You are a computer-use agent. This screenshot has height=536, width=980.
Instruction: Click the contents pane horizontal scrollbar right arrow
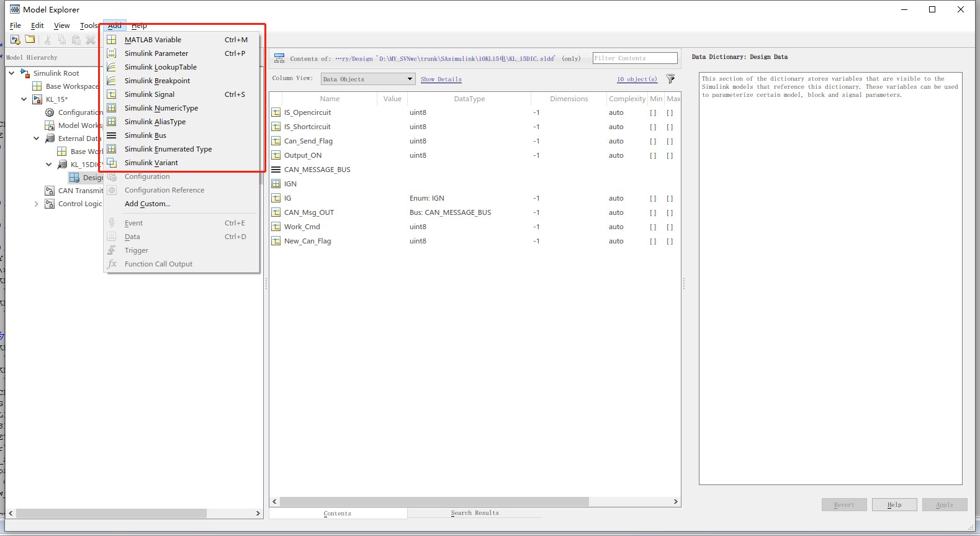tap(676, 501)
